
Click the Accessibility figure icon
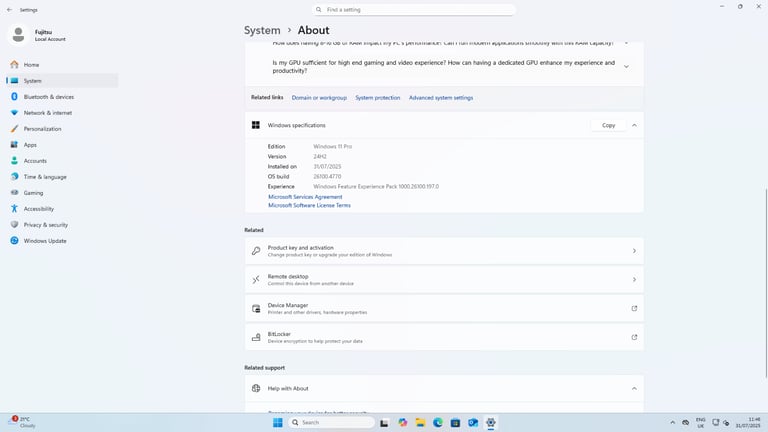point(14,209)
